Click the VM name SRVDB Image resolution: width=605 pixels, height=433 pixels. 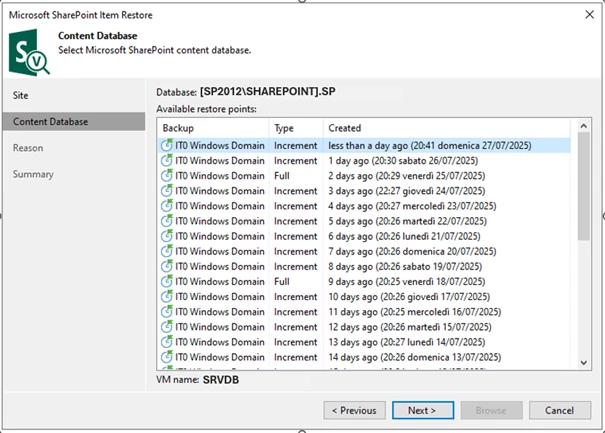[221, 380]
